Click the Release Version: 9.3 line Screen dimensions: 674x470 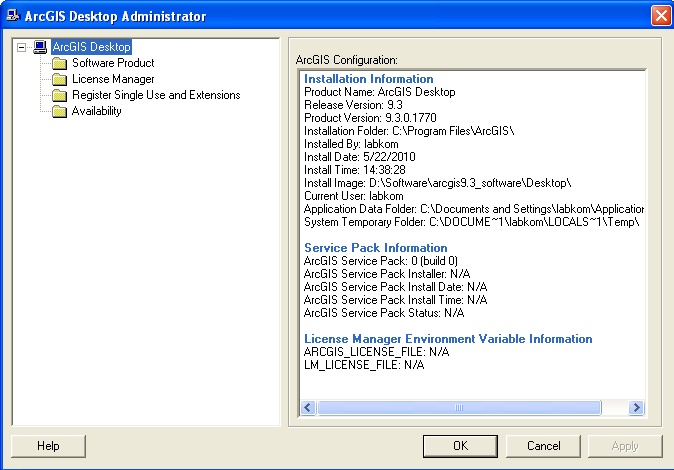tap(353, 105)
